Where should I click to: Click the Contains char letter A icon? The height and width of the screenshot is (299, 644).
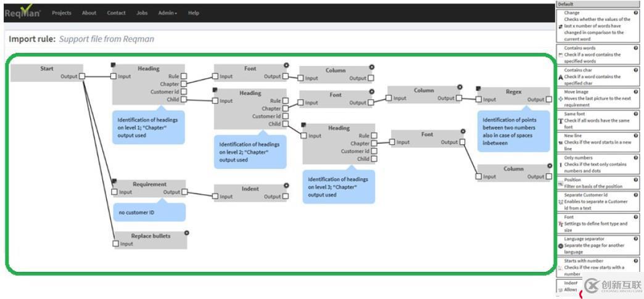[x=561, y=77]
